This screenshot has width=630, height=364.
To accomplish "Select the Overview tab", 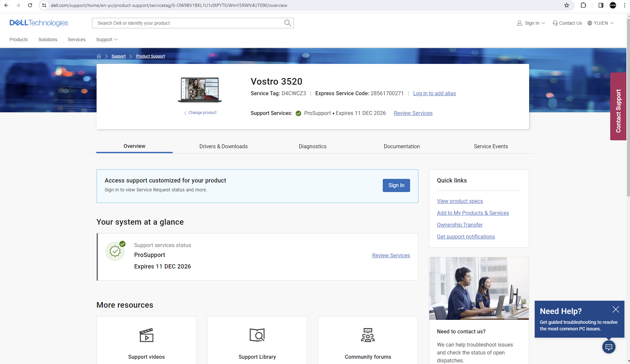I will click(135, 146).
